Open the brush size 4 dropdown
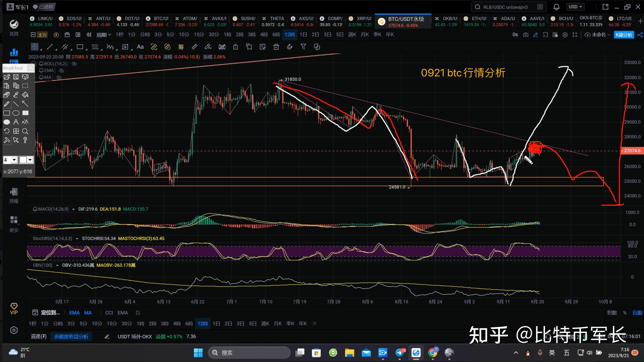Screen dimensions: 644x362 pyautogui.click(x=10, y=160)
